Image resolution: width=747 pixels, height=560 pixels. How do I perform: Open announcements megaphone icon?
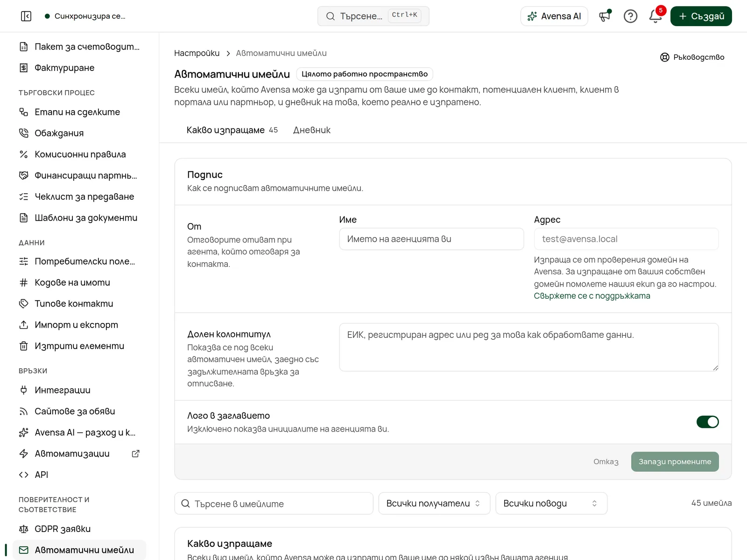(605, 16)
